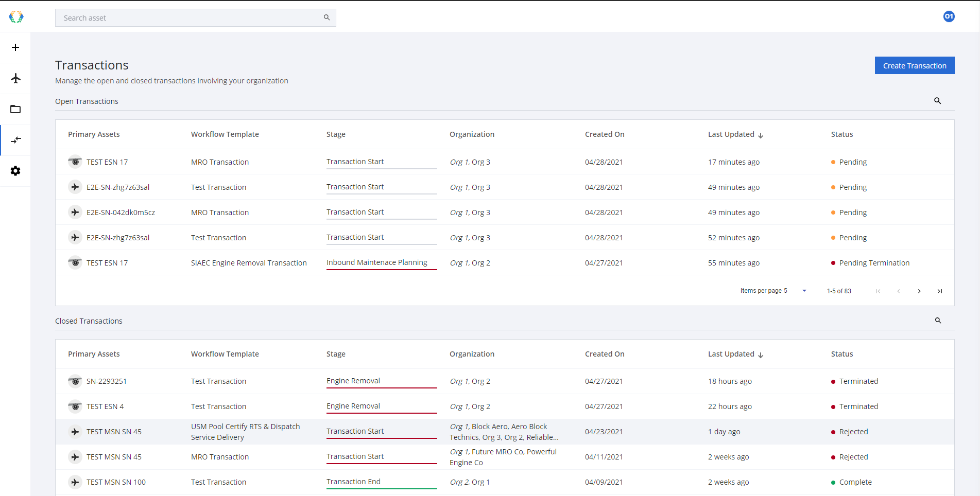980x496 pixels.
Task: Click the 1-5 of 83 pagination label
Action: tap(839, 291)
